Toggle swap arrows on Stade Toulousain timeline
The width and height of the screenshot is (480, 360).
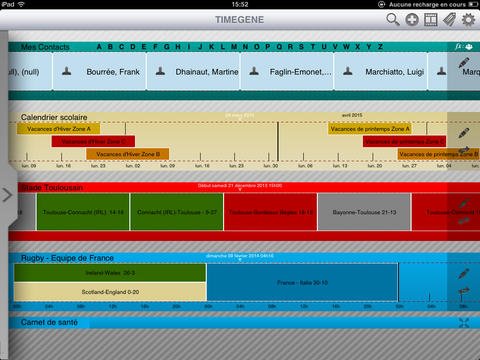coord(464,220)
